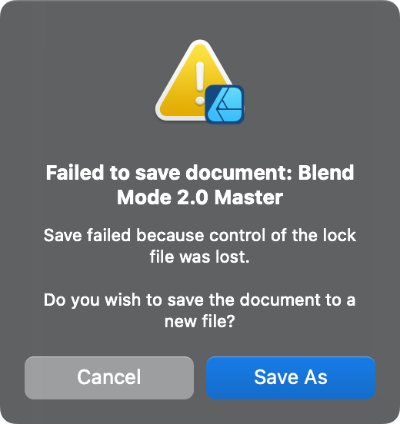Screen dimensions: 400x424
Task: Click the exclamation mark inside the triangle
Action: click(x=200, y=83)
